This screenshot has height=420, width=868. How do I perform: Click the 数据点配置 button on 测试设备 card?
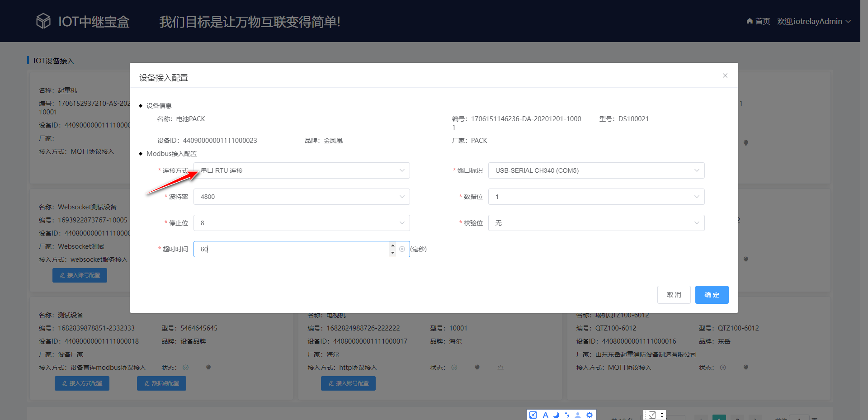coord(161,383)
